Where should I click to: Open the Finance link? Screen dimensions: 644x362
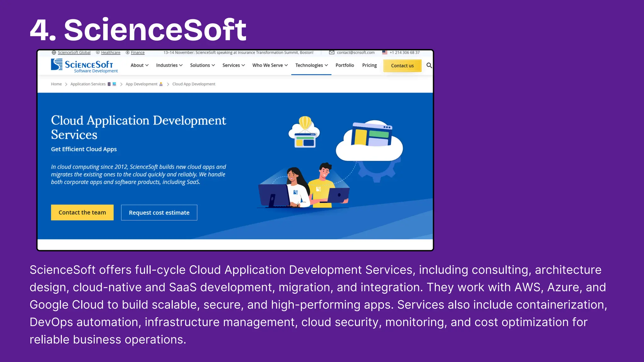coord(138,52)
